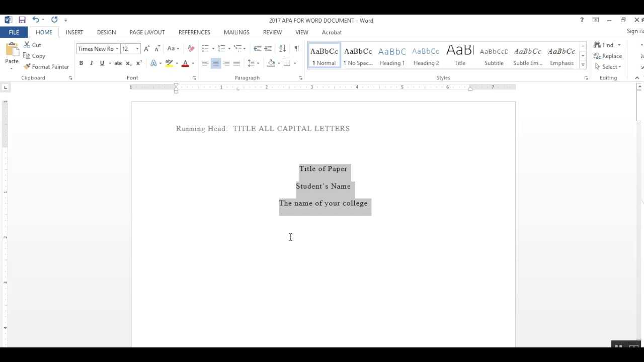Toggle Italic formatting

pos(92,63)
